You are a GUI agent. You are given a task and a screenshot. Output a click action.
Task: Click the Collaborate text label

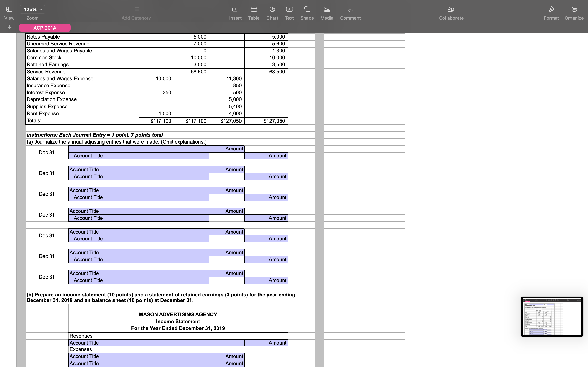[451, 18]
